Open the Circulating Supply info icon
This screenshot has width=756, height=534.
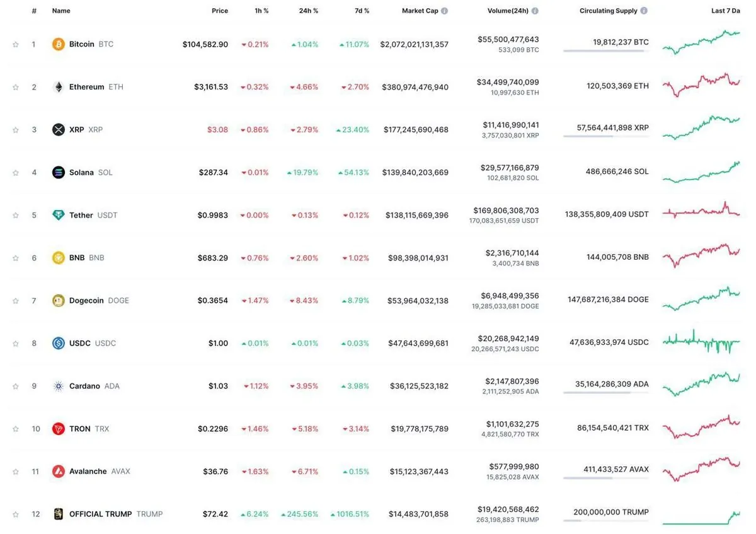tap(644, 11)
